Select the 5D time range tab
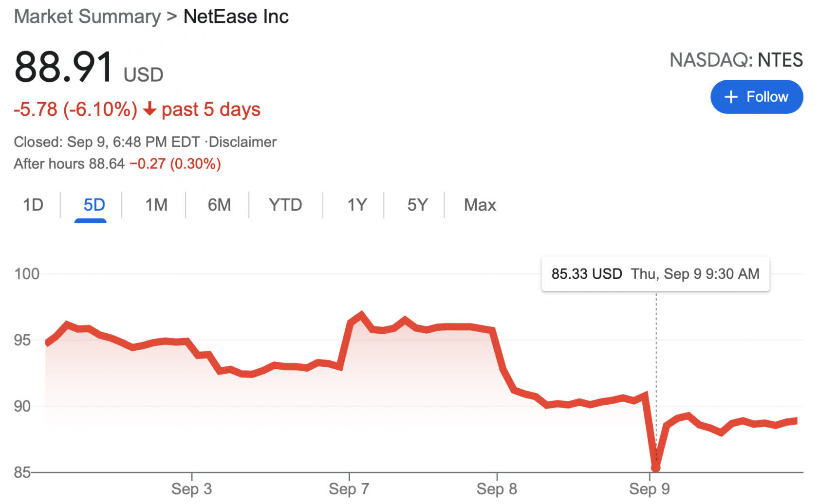This screenshot has height=504, width=818. click(94, 205)
